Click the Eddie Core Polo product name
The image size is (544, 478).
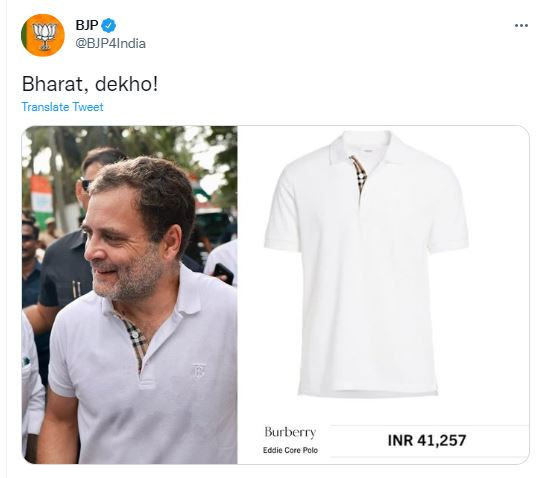(290, 450)
